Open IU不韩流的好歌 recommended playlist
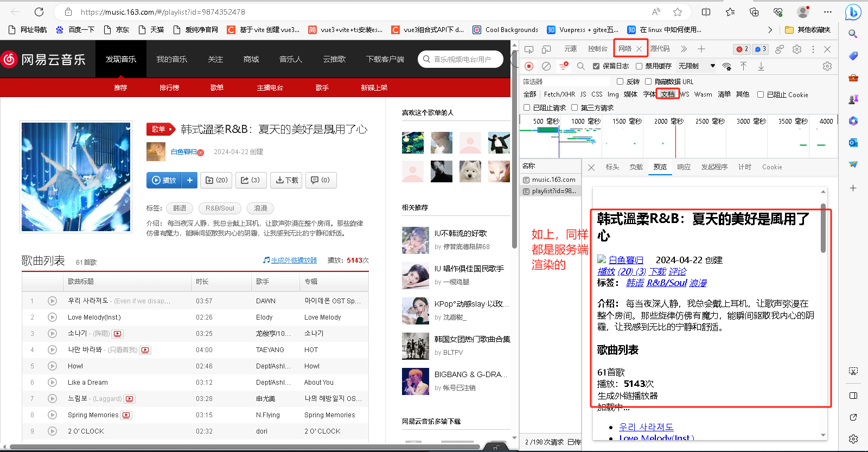The width and height of the screenshot is (868, 452). 461,233
